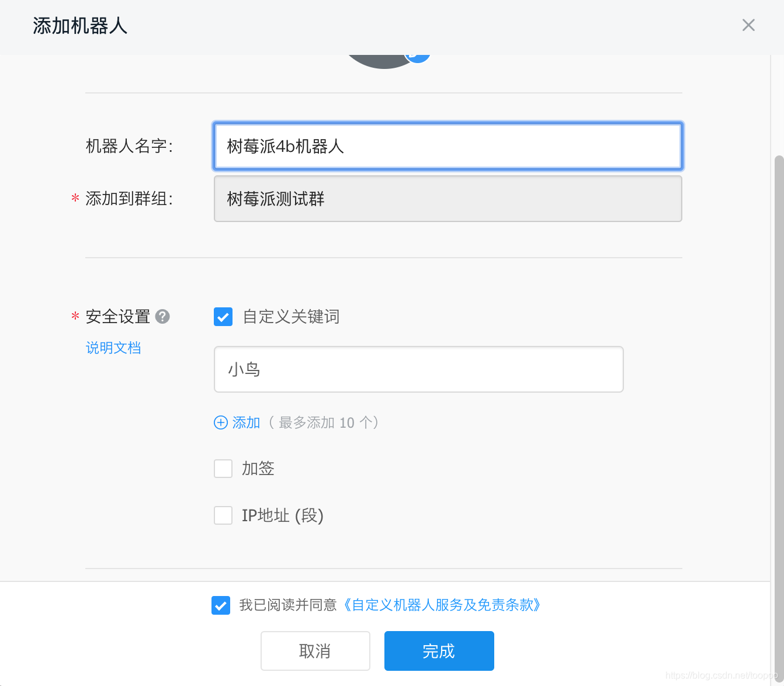Viewport: 784px width, 686px height.
Task: Click the 添加到群组 label
Action: [129, 199]
